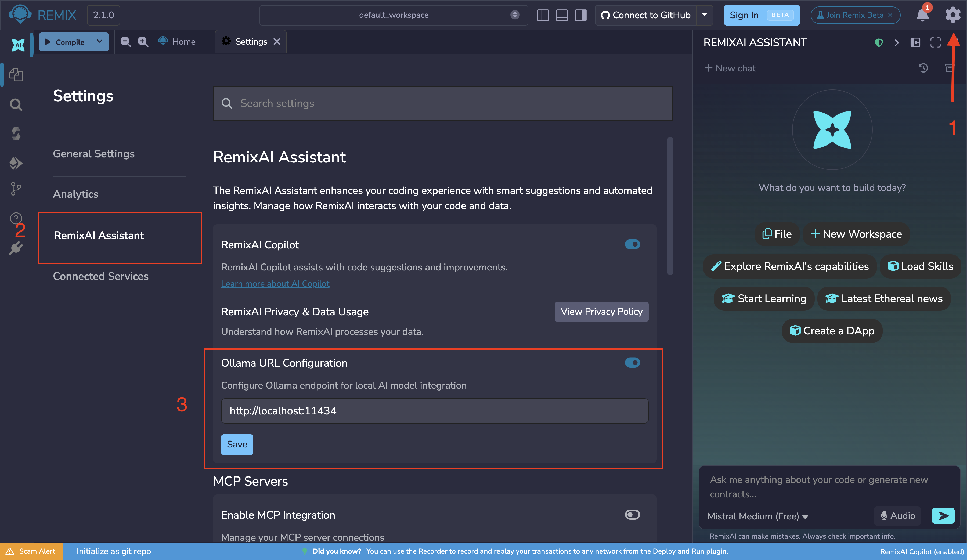Screen dimensions: 967x560
Task: Click the Start Learning chip
Action: click(x=764, y=298)
